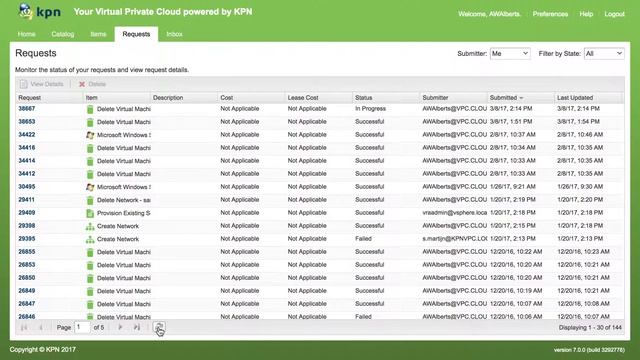Click trash icon for request 38667
This screenshot has width=640, height=360.
(x=90, y=109)
